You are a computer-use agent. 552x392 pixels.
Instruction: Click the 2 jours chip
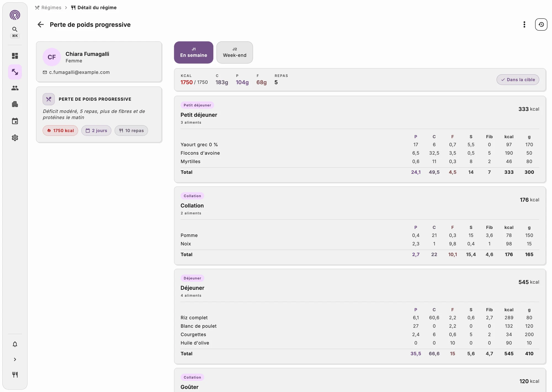(96, 131)
